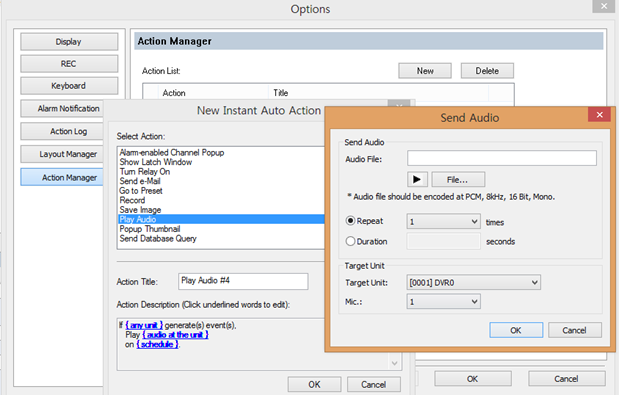Image resolution: width=619 pixels, height=395 pixels.
Task: Click the Action Title input field
Action: coord(243,281)
